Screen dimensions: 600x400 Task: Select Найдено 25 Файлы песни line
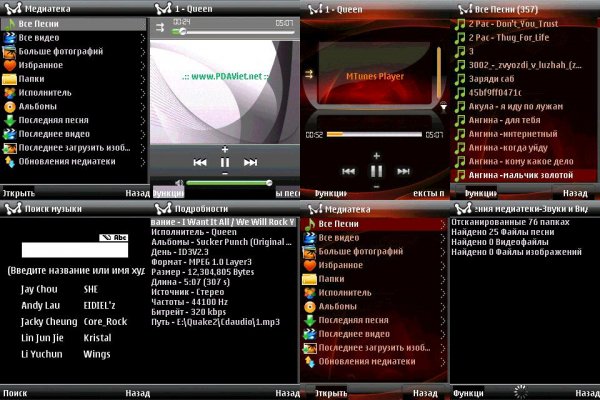(502, 232)
